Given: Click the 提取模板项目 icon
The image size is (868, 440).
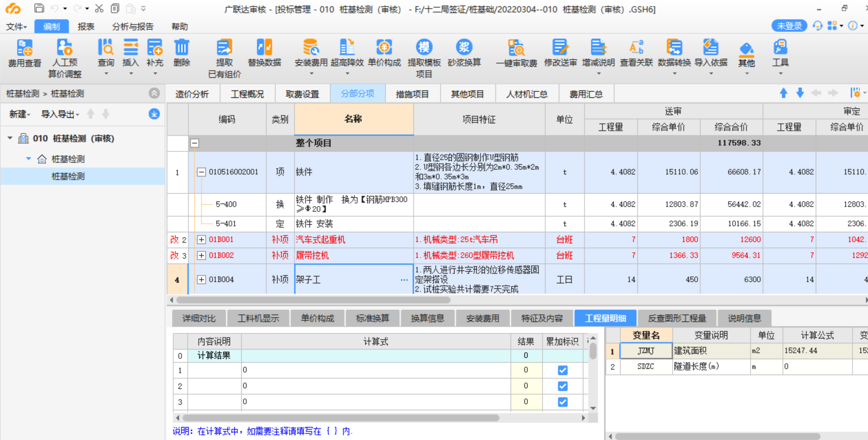Looking at the screenshot, I should coord(424,48).
